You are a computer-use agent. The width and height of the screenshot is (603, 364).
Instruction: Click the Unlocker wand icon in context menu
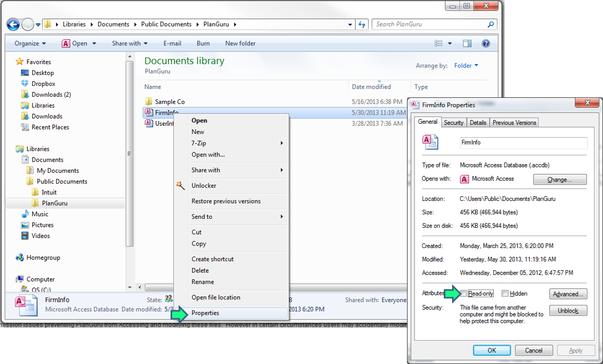(x=180, y=185)
